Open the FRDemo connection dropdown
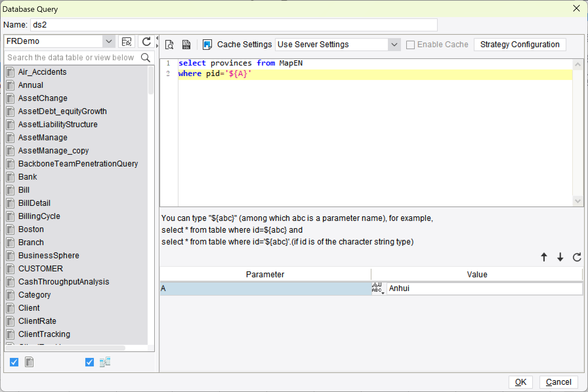Image resolution: width=588 pixels, height=392 pixels. [109, 41]
